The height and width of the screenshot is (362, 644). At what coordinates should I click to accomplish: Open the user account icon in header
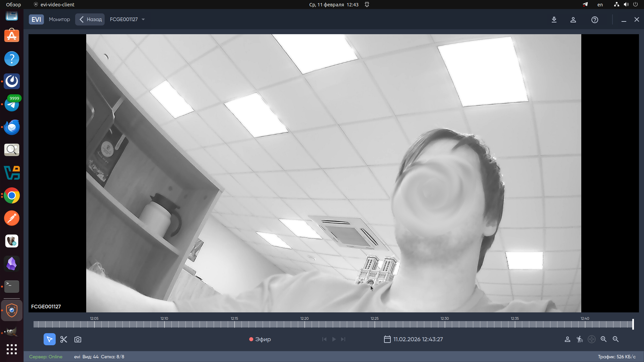[x=573, y=20]
